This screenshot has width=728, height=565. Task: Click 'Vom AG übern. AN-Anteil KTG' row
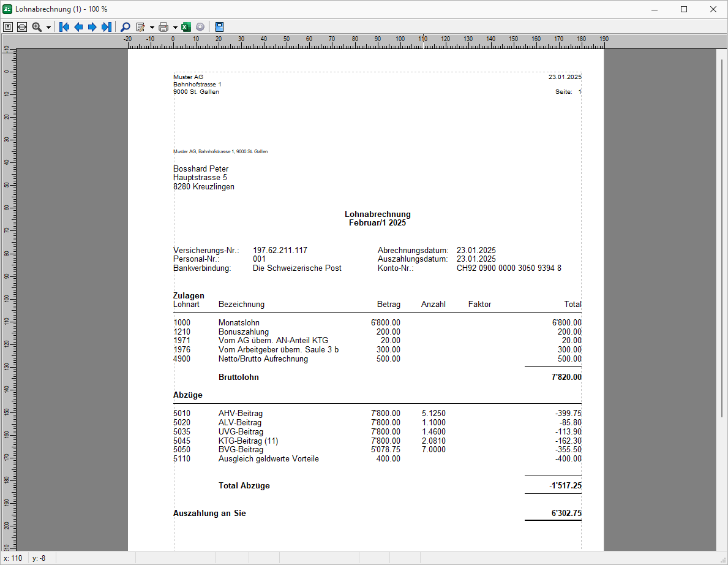[274, 341]
